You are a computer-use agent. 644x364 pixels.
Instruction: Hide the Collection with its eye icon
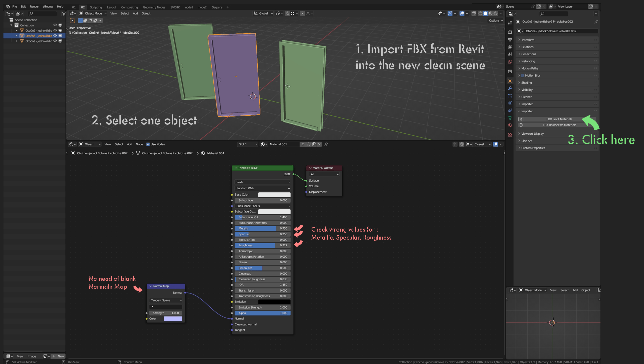coord(55,25)
